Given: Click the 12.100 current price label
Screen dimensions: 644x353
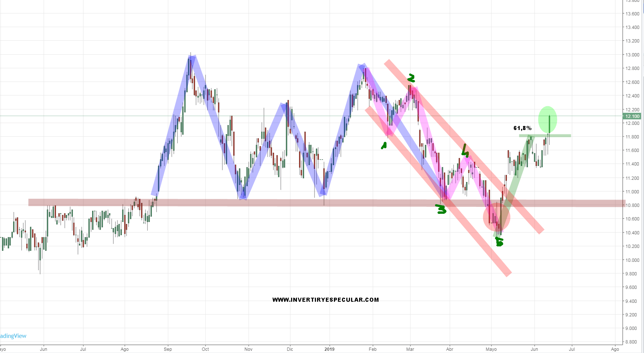Looking at the screenshot, I should click(632, 116).
